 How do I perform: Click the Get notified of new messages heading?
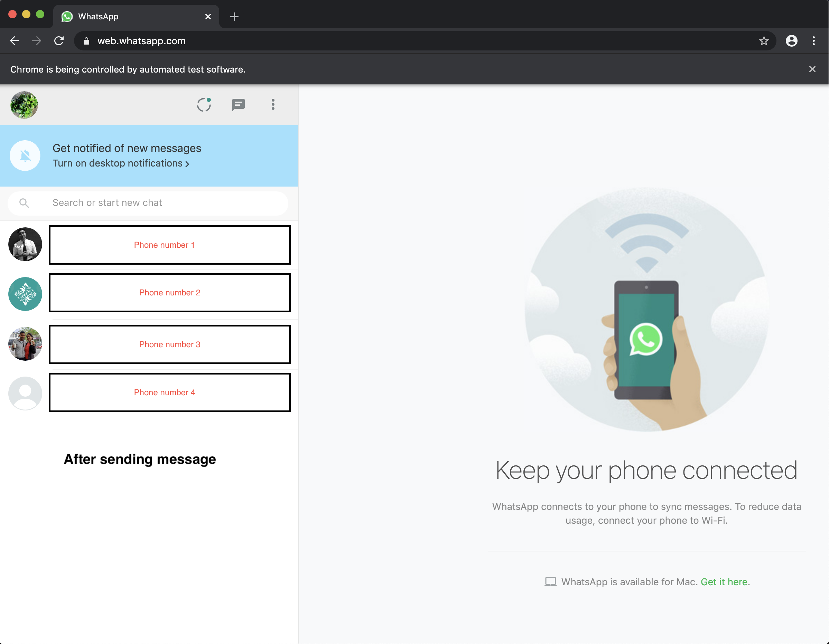coord(127,148)
